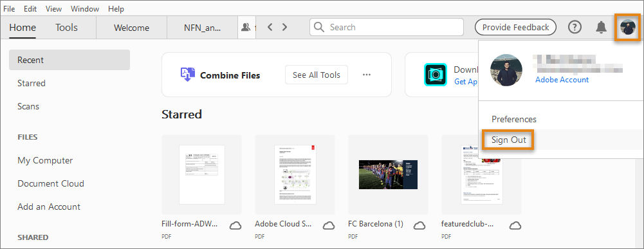
Task: Click the cloud icon beside featuredclub-...
Action: click(x=515, y=225)
